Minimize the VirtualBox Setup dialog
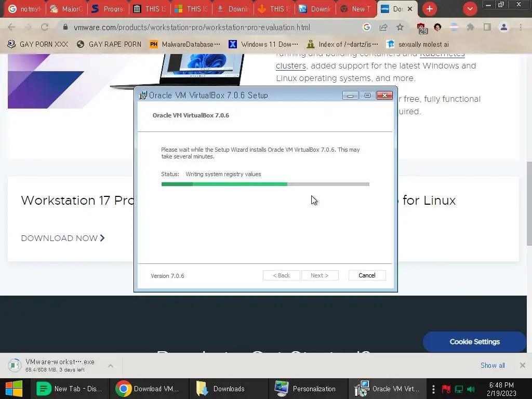The width and height of the screenshot is (532, 399). tap(350, 96)
